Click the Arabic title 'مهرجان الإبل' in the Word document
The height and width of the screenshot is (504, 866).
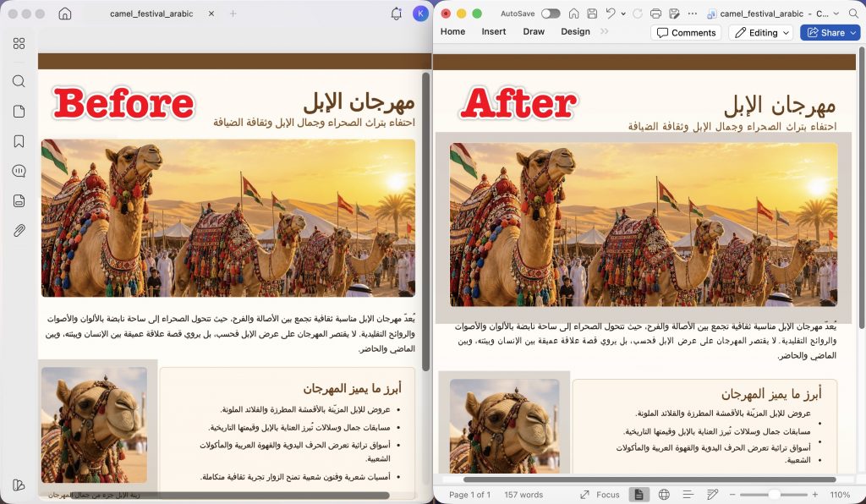pyautogui.click(x=779, y=105)
